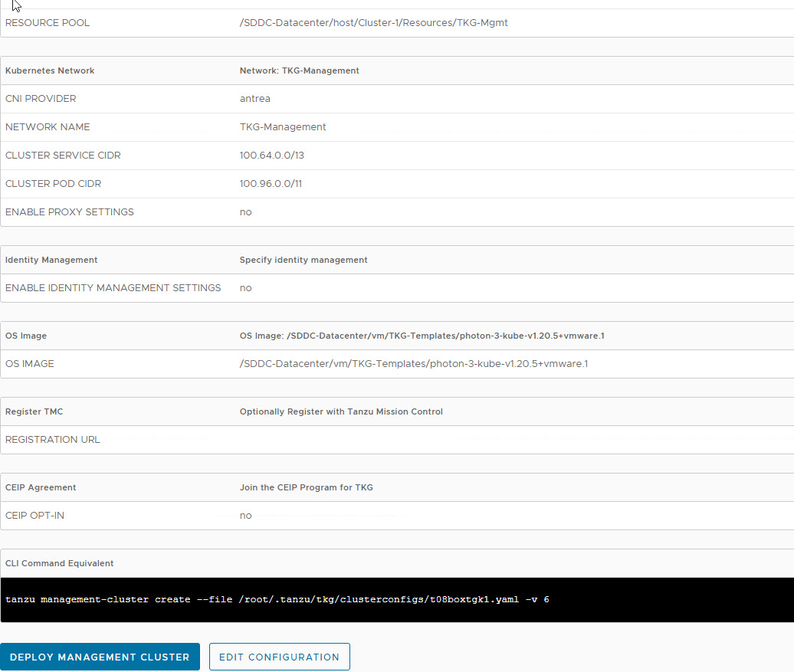Click the CEIP Agreement section header

coord(41,487)
